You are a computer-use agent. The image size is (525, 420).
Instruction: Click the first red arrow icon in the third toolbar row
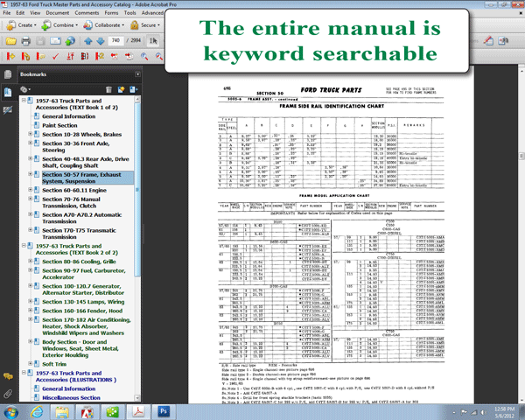tap(10, 56)
